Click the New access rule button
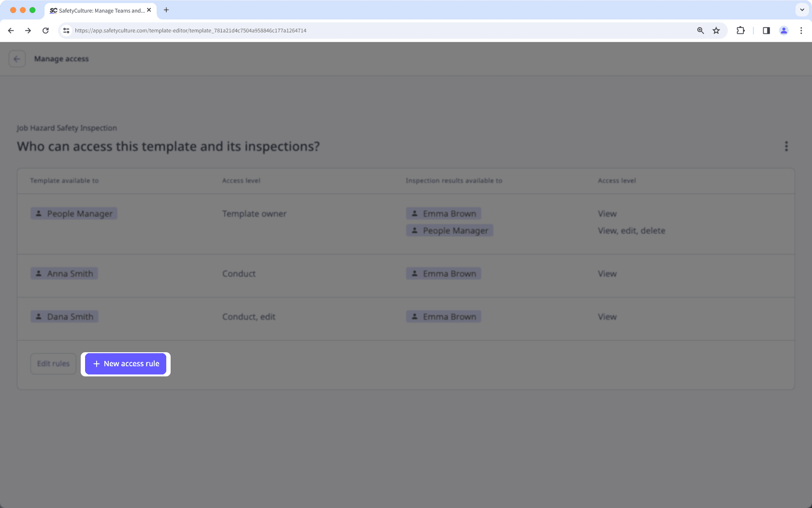Screen dimensions: 812x508 tap(125, 363)
